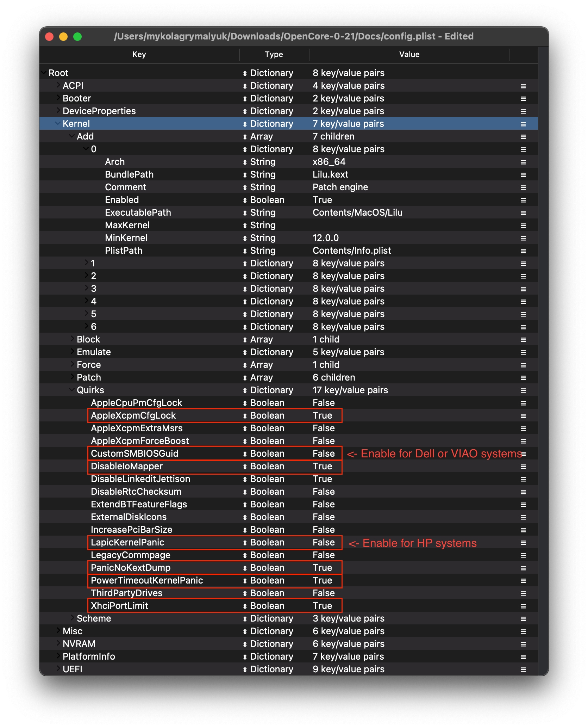The width and height of the screenshot is (588, 728).
Task: Click the type stepper arrows for Arch
Action: pos(245,162)
